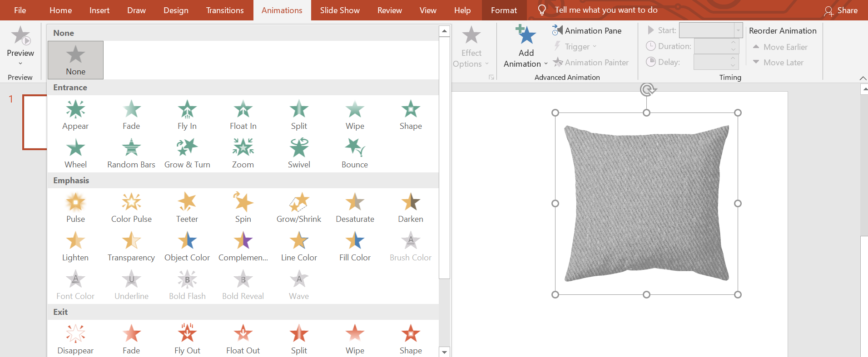
Task: Choose the Bounce entrance animation
Action: click(355, 153)
